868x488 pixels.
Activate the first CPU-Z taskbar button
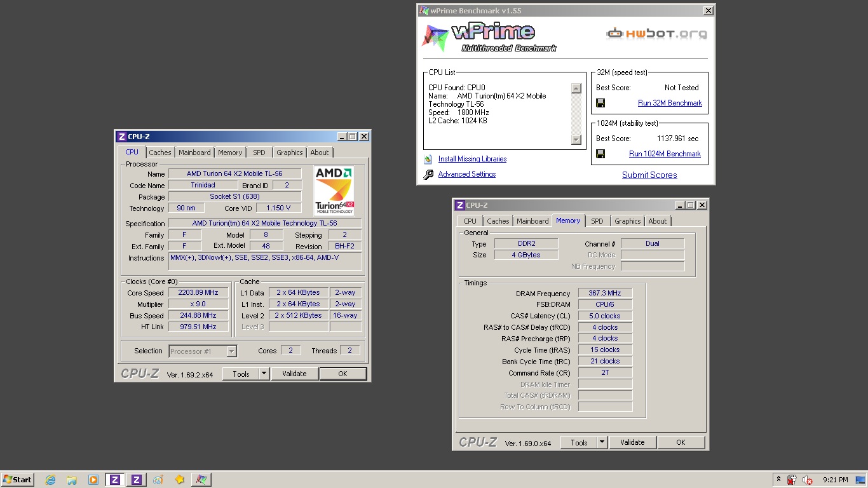point(115,480)
